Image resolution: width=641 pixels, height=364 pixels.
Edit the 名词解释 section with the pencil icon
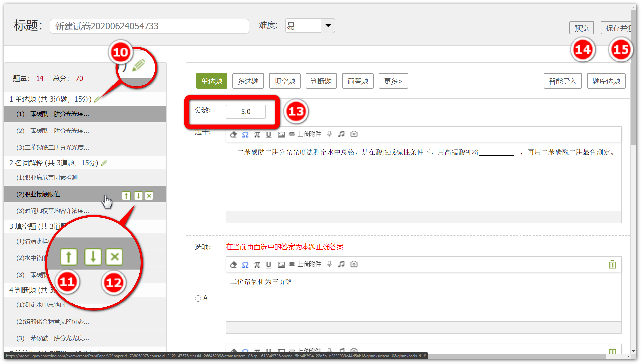(x=104, y=163)
